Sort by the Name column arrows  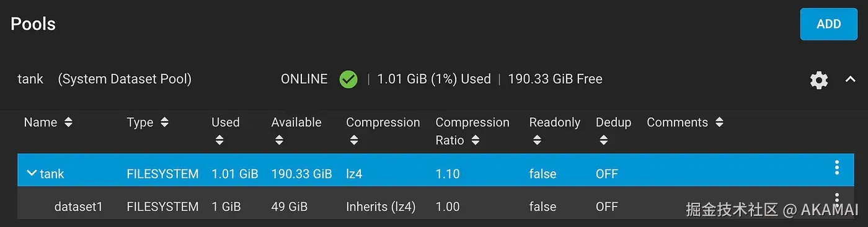[68, 123]
